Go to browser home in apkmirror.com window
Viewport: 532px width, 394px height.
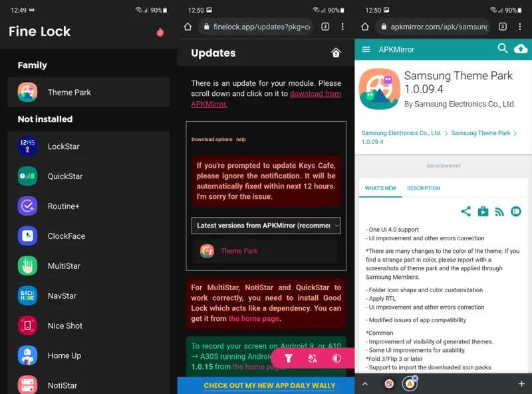click(365, 27)
